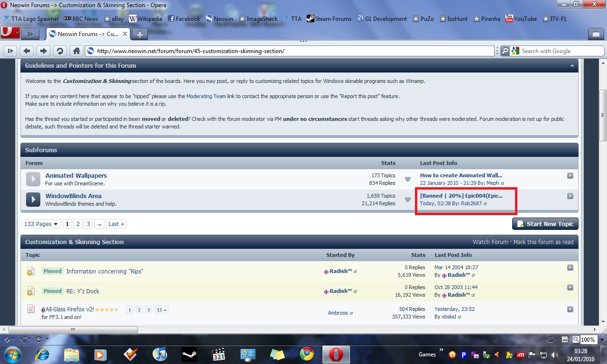Open the Opera main menu button
This screenshot has height=364, width=607.
click(x=10, y=33)
